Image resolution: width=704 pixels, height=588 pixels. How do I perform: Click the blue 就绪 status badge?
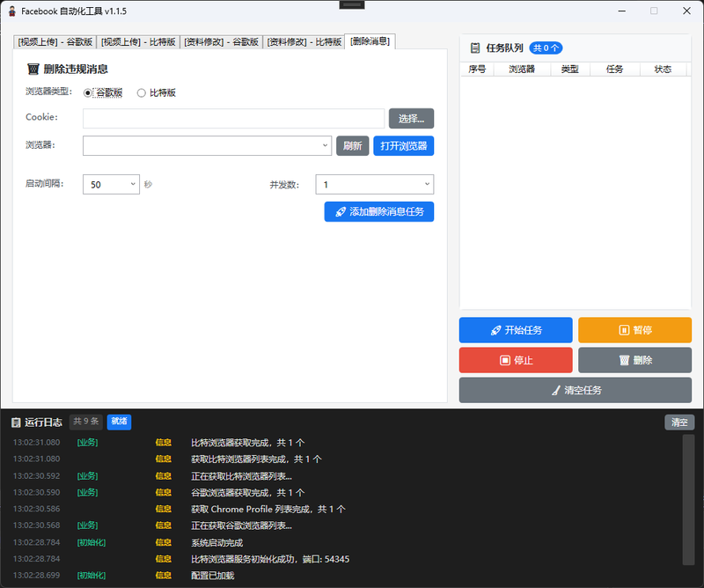tap(119, 422)
